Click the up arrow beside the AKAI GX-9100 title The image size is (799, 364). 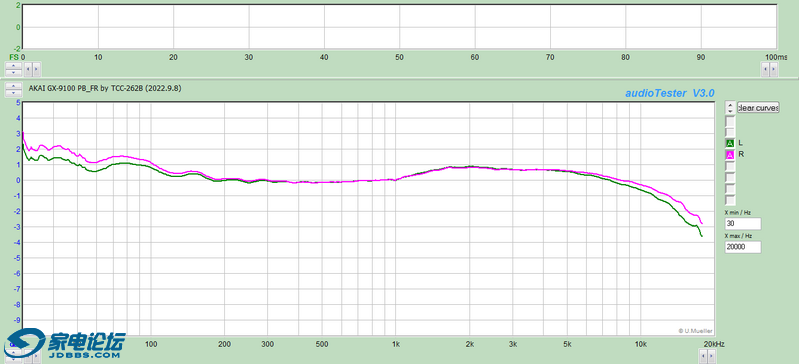point(13,86)
